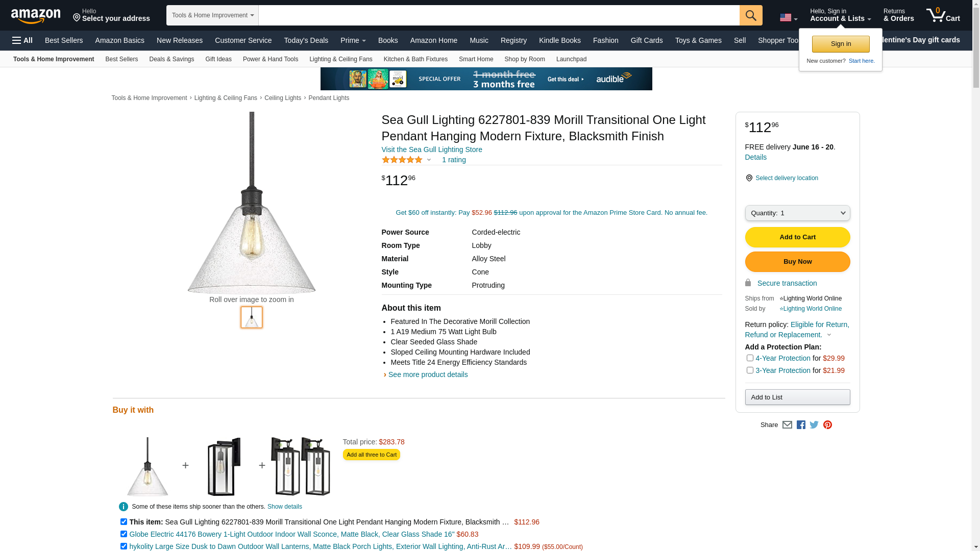Share product on Facebook
Viewport: 980px width, 551px height.
(801, 425)
